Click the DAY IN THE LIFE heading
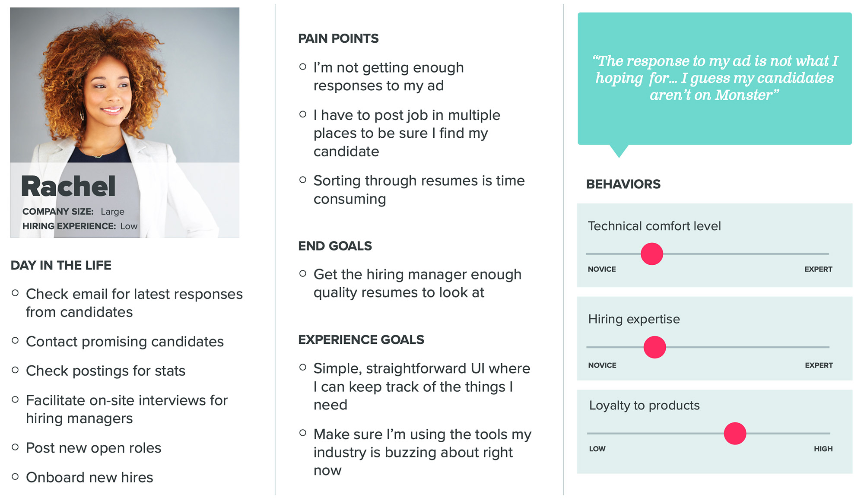 [x=61, y=265]
